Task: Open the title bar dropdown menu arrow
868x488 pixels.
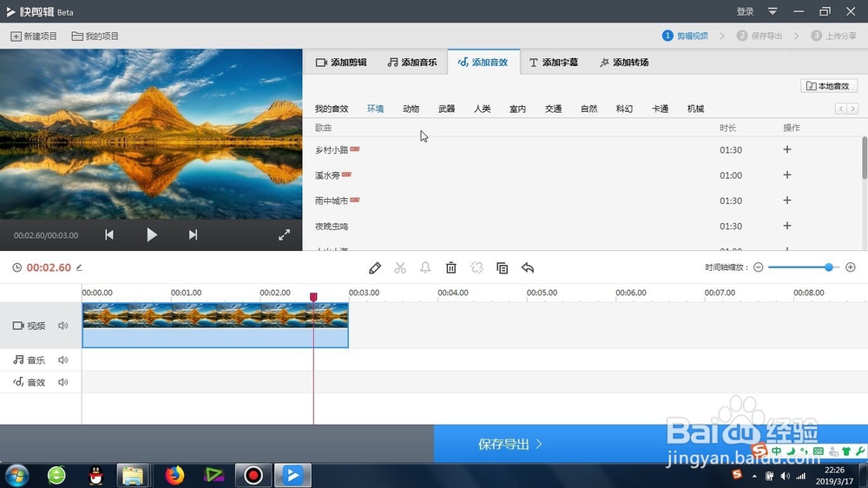Action: coord(773,11)
